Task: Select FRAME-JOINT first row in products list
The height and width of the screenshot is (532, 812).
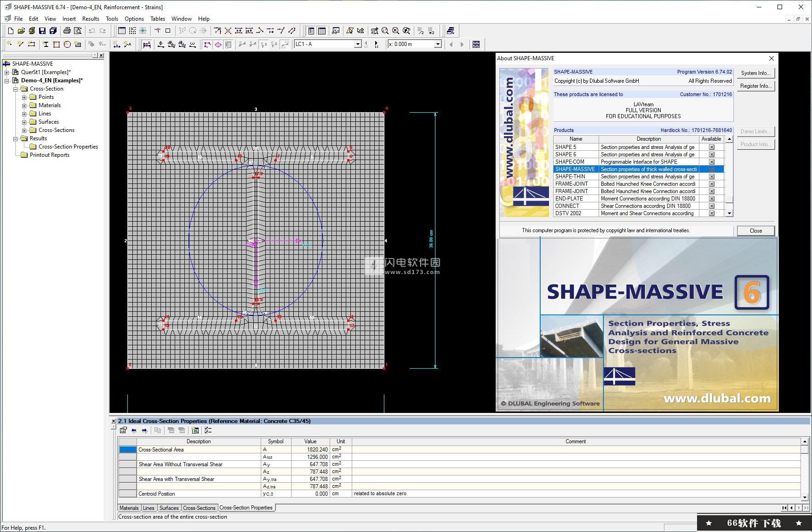Action: tap(638, 184)
